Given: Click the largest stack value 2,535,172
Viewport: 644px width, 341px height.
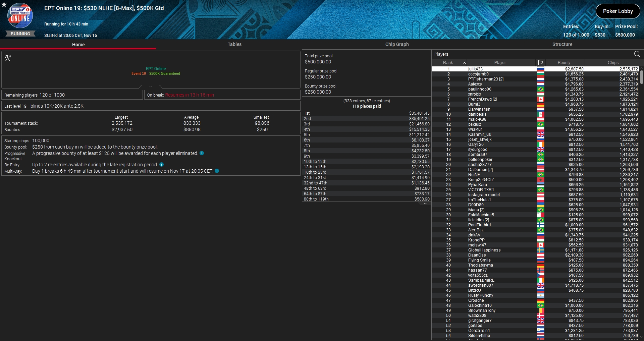Looking at the screenshot, I should point(122,123).
